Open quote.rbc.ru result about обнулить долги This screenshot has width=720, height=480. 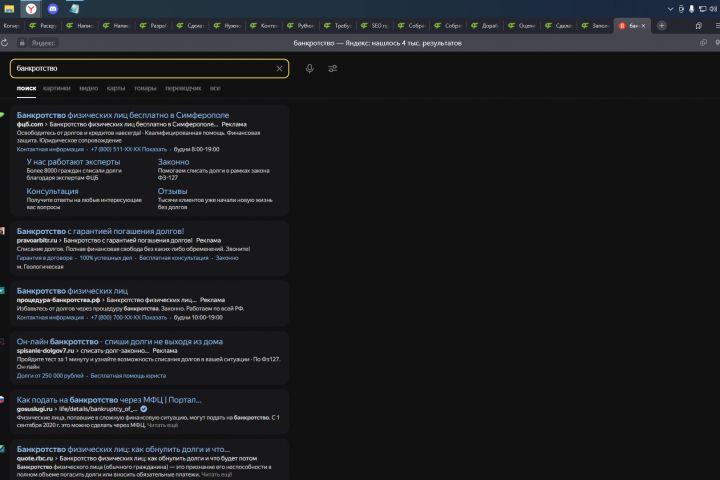pos(123,449)
